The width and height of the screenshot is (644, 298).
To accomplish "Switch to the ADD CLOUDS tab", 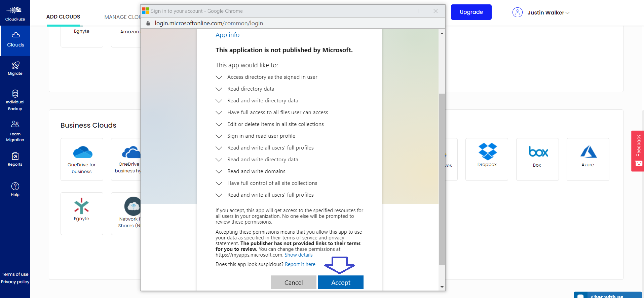I will point(63,17).
